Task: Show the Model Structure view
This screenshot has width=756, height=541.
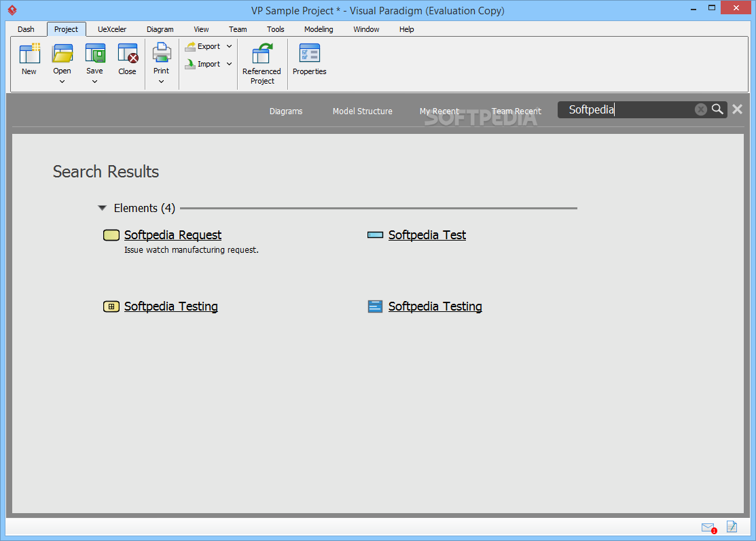Action: 363,111
